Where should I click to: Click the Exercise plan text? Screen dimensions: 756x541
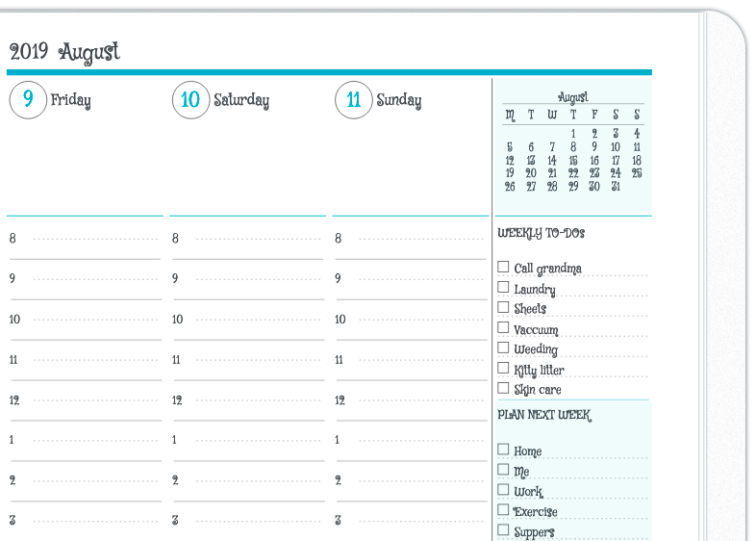[535, 511]
